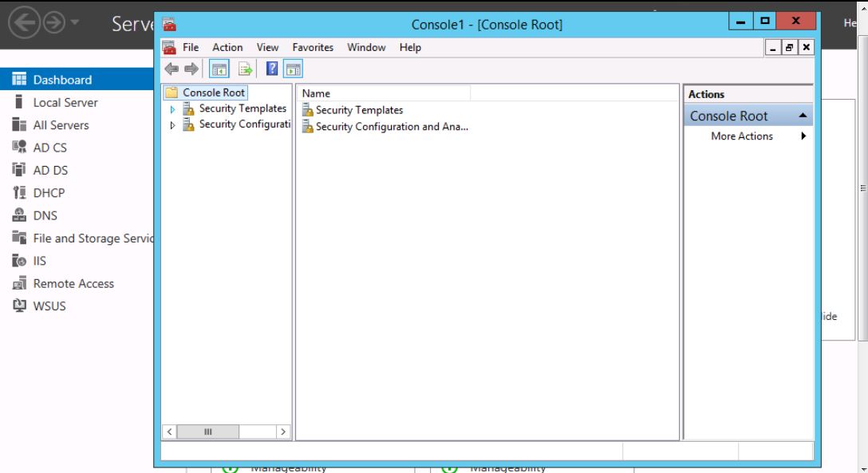Click Server Manager back navigation arrow
Viewport: 868px width, 473px height.
coord(25,22)
